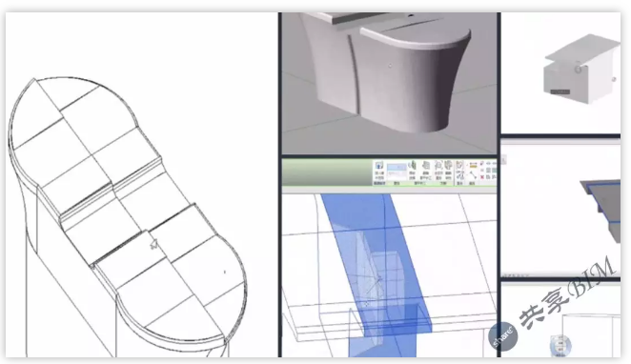Click the yellow aligned dimension ribbon icon

(x=473, y=165)
